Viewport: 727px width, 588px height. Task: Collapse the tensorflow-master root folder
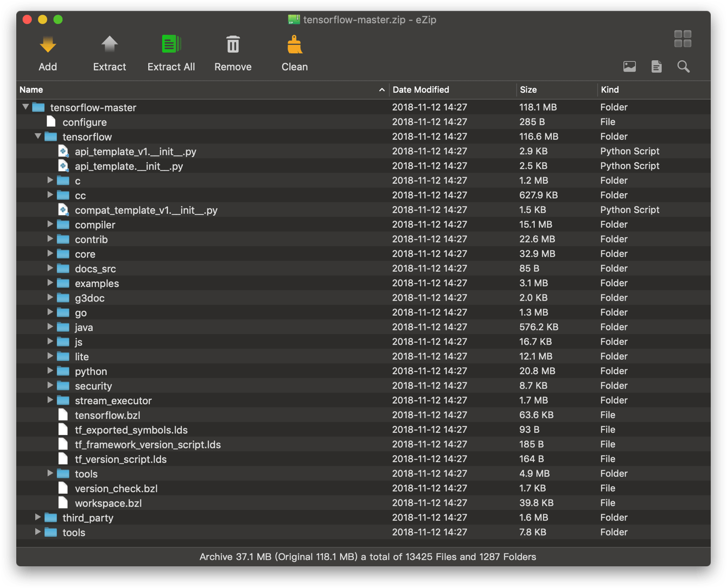pos(25,107)
